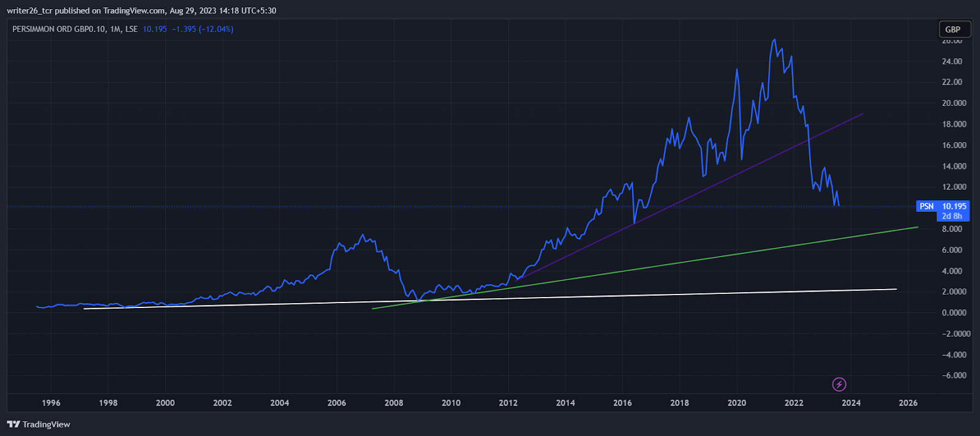Image resolution: width=980 pixels, height=436 pixels.
Task: Click the 14.000 price axis label
Action: pyautogui.click(x=954, y=166)
